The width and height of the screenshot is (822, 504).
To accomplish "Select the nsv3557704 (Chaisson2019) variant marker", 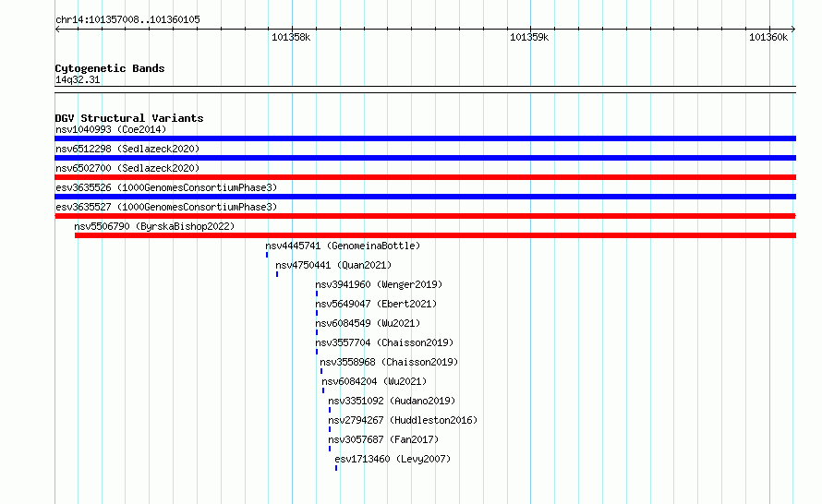I will click(x=317, y=352).
